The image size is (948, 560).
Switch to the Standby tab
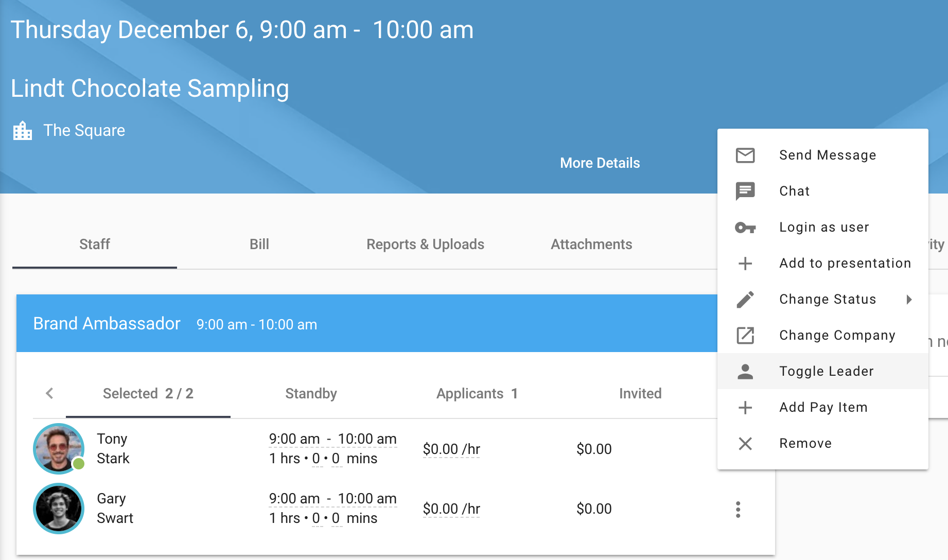[x=311, y=394]
